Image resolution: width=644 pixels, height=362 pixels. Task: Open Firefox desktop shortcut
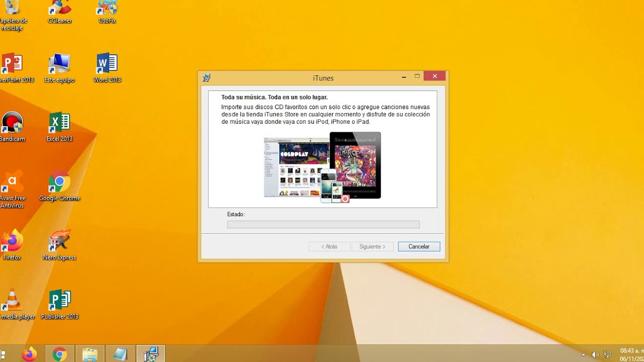coord(12,246)
